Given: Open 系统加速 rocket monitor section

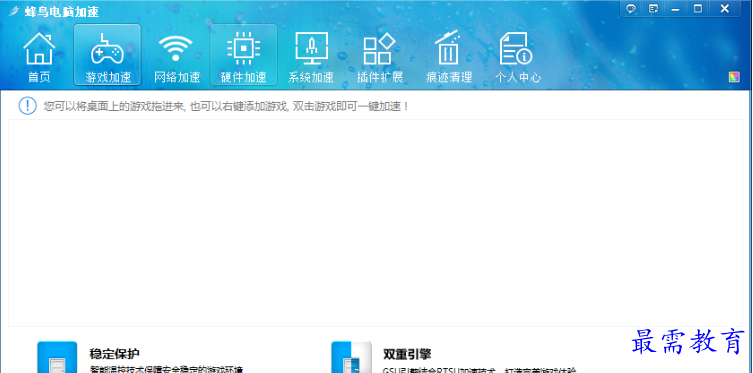Looking at the screenshot, I should pos(311,57).
